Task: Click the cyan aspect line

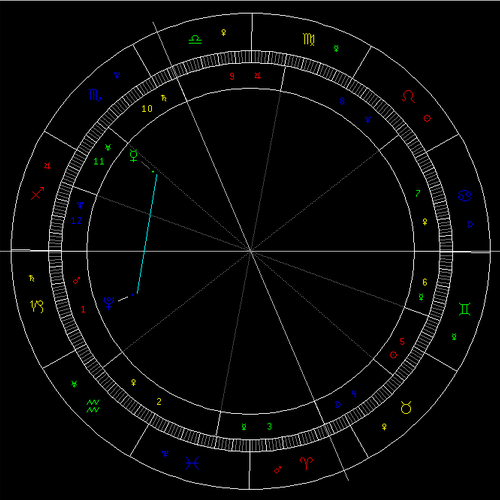Action: tap(147, 234)
